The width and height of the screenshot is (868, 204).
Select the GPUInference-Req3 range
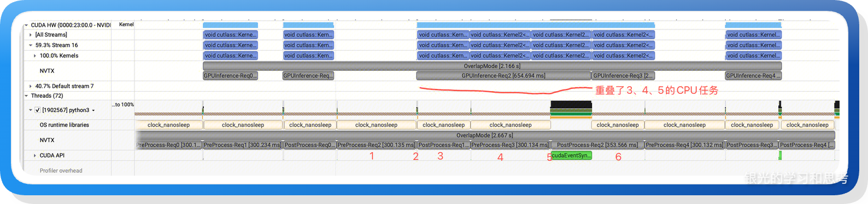(x=623, y=76)
